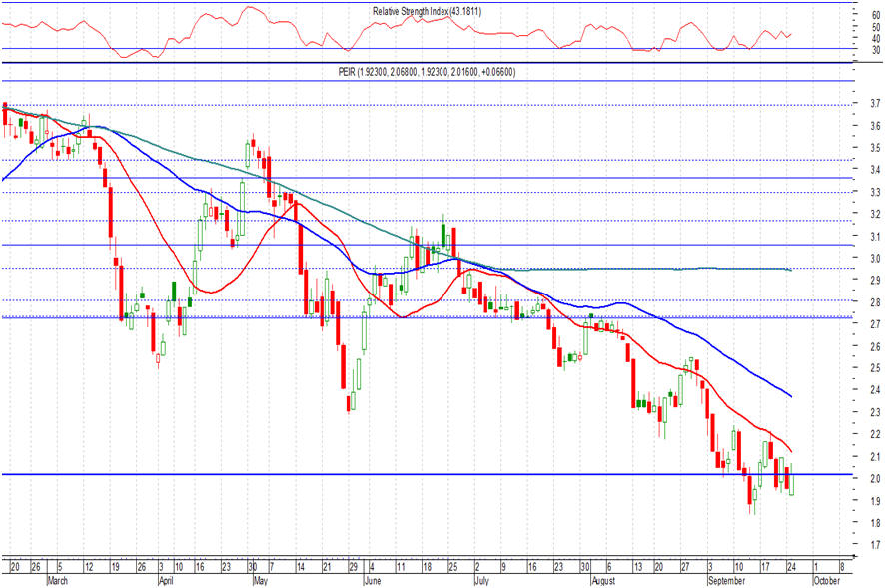This screenshot has height=588, width=885.
Task: Click the 2.9 price axis label
Action: (875, 280)
